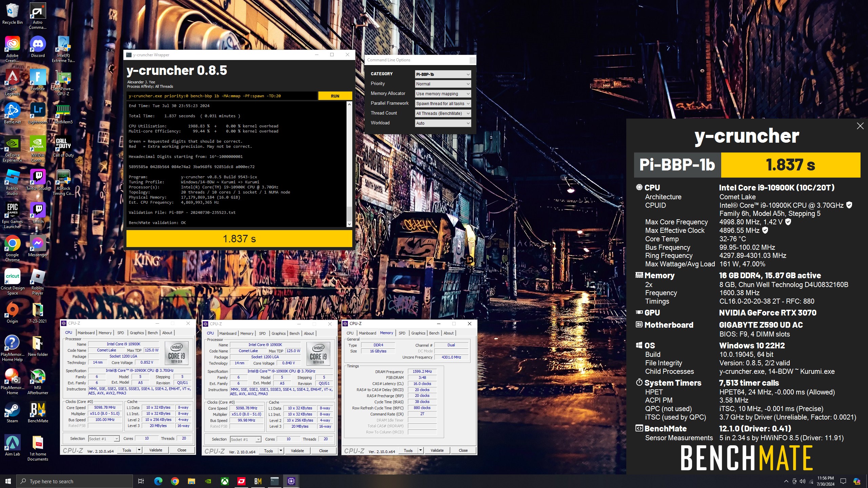Click y-cruncher output scrollbar down arrow
This screenshot has height=488, width=868.
(x=349, y=224)
